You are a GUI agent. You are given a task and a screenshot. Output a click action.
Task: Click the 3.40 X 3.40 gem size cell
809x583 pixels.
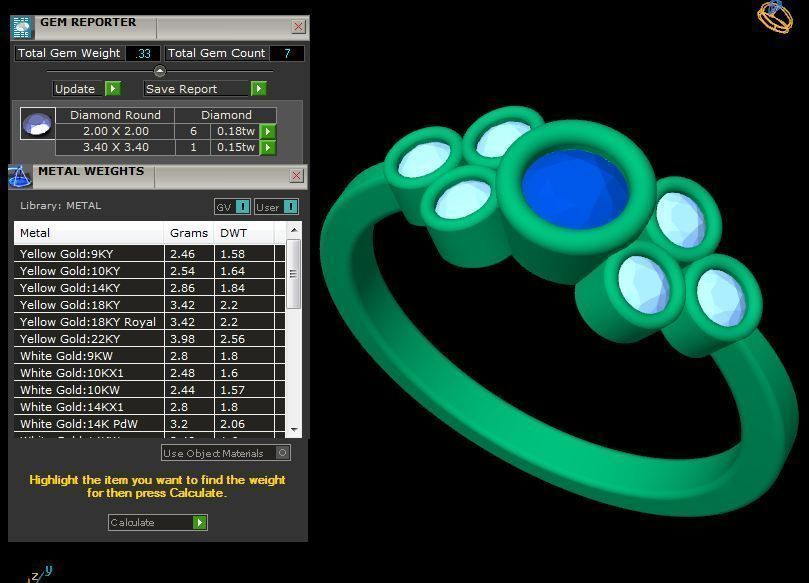[116, 148]
